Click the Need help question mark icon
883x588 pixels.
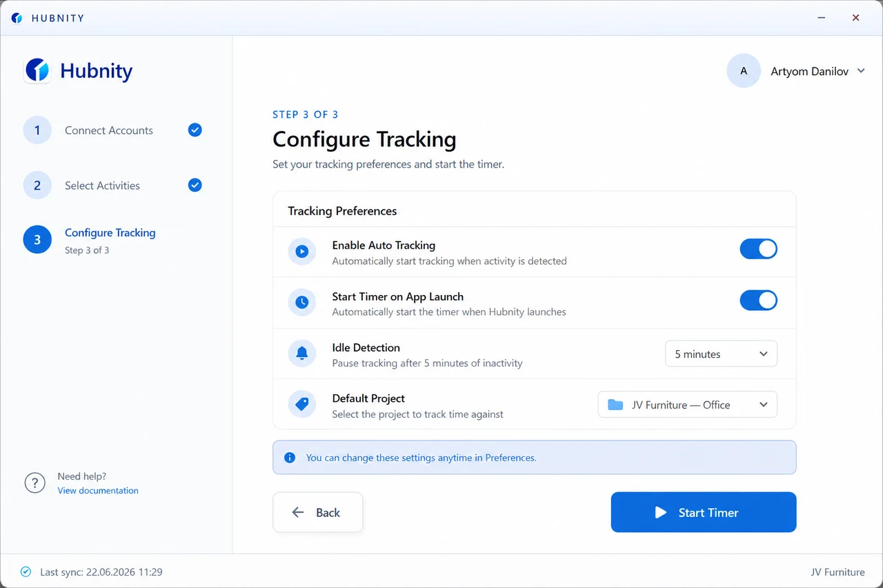(x=34, y=483)
